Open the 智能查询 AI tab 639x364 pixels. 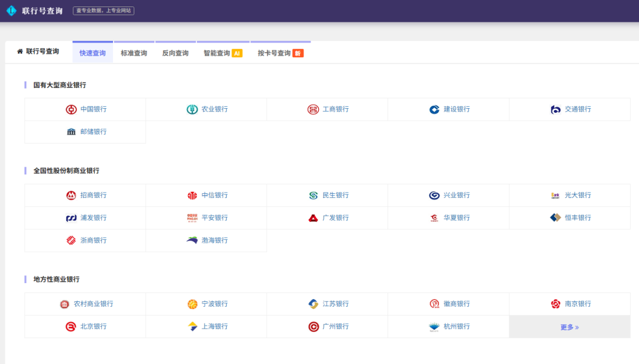pos(223,53)
